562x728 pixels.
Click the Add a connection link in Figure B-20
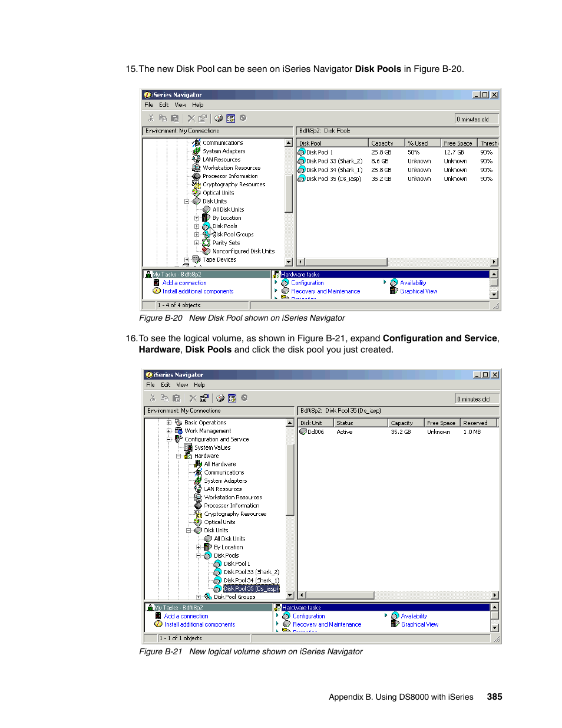[184, 283]
